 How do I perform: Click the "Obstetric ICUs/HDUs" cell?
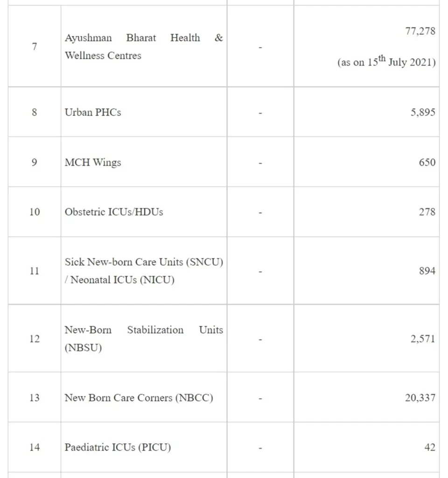pos(114,212)
